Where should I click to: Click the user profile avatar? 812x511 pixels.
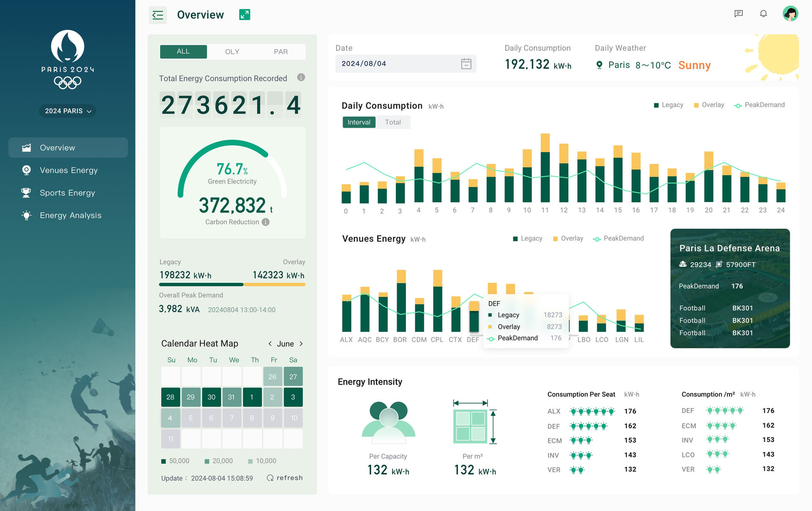click(x=790, y=14)
